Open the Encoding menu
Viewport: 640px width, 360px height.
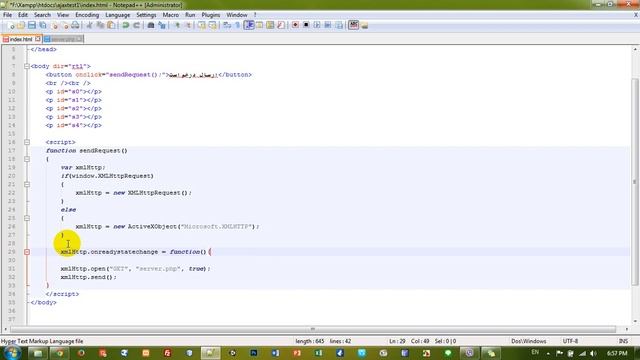[x=87, y=15]
